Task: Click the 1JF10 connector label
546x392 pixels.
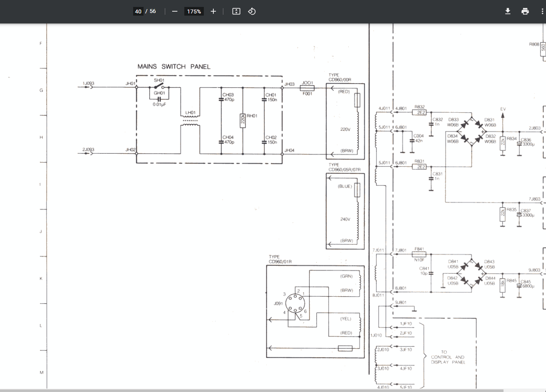Action: point(406,324)
